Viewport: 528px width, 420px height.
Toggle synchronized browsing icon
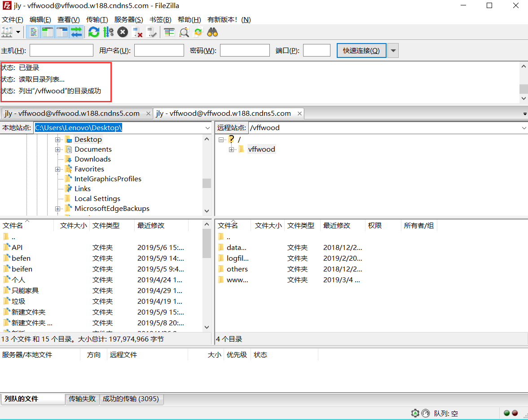[198, 32]
